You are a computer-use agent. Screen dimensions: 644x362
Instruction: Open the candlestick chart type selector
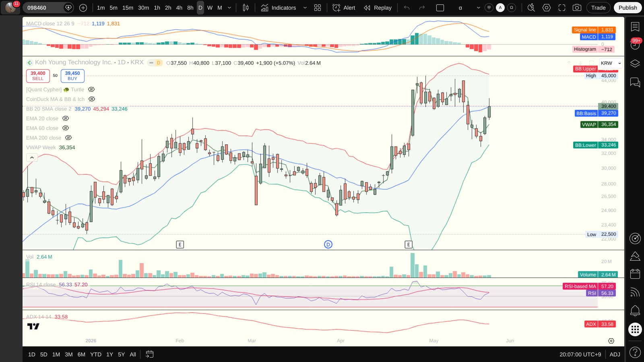pyautogui.click(x=246, y=8)
